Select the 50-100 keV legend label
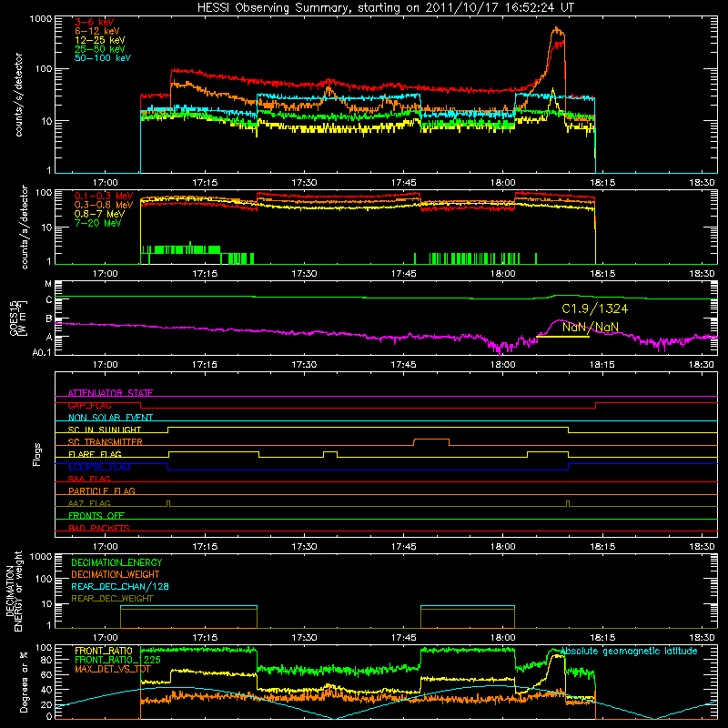 (102, 57)
